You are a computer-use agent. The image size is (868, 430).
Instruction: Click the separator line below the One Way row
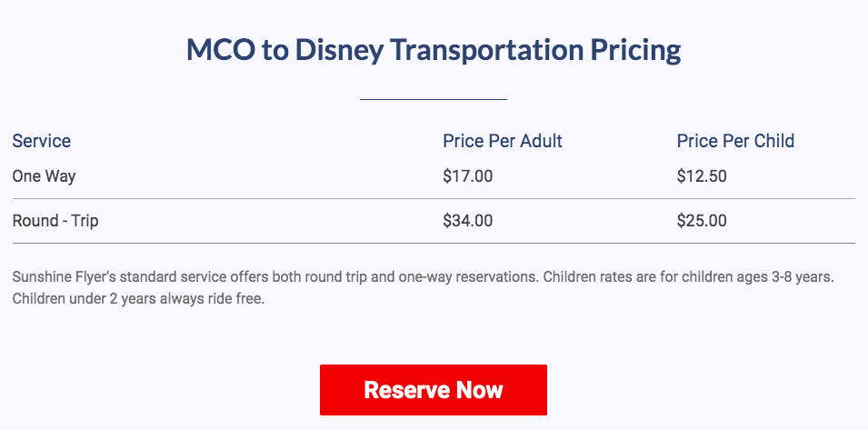[433, 198]
